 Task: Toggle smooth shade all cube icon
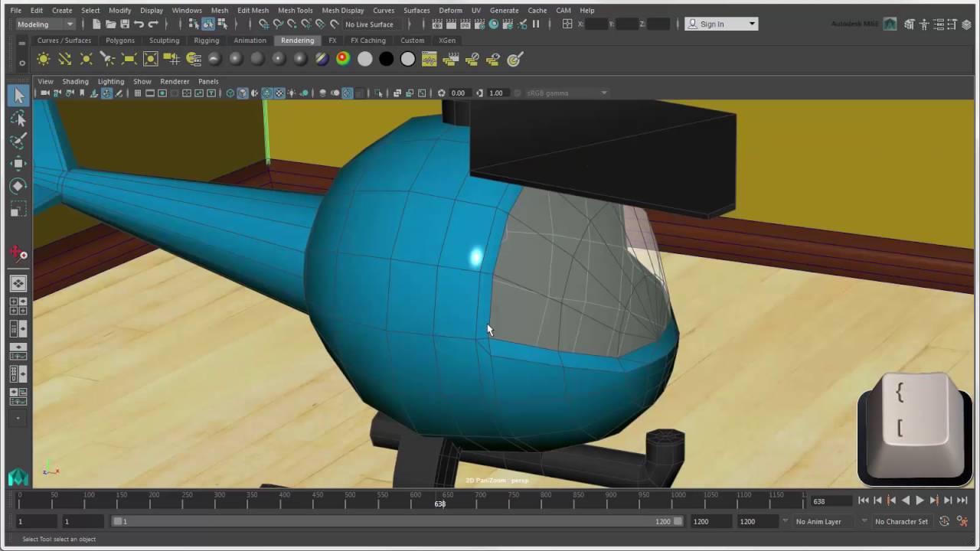tap(243, 93)
